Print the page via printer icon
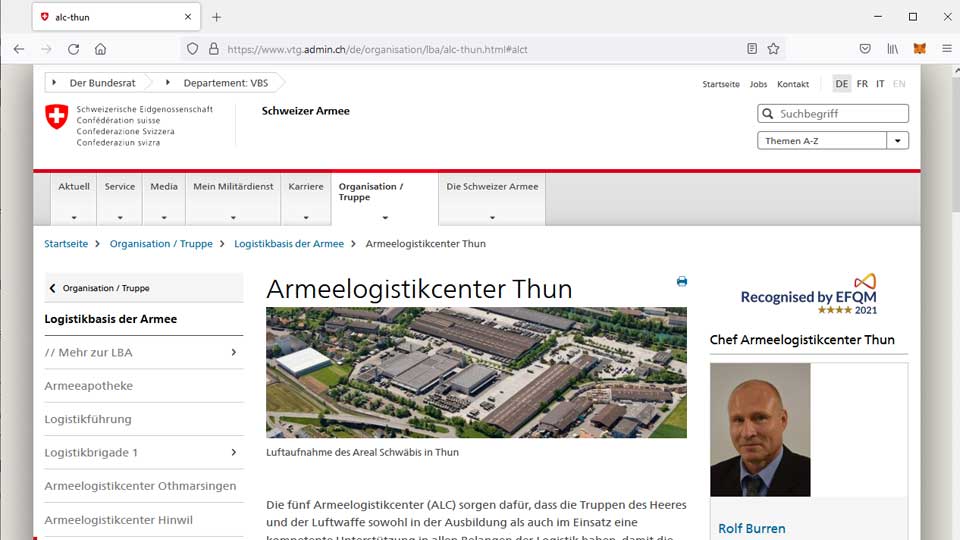The image size is (960, 540). pyautogui.click(x=681, y=282)
